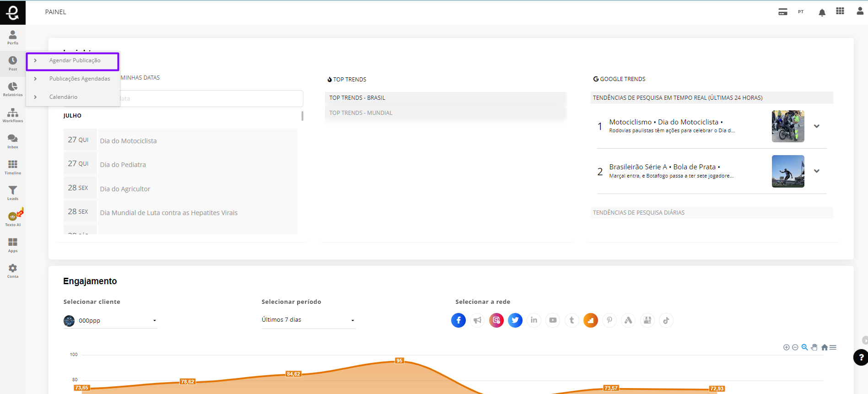Toggle the LinkedIn network filter

point(534,320)
